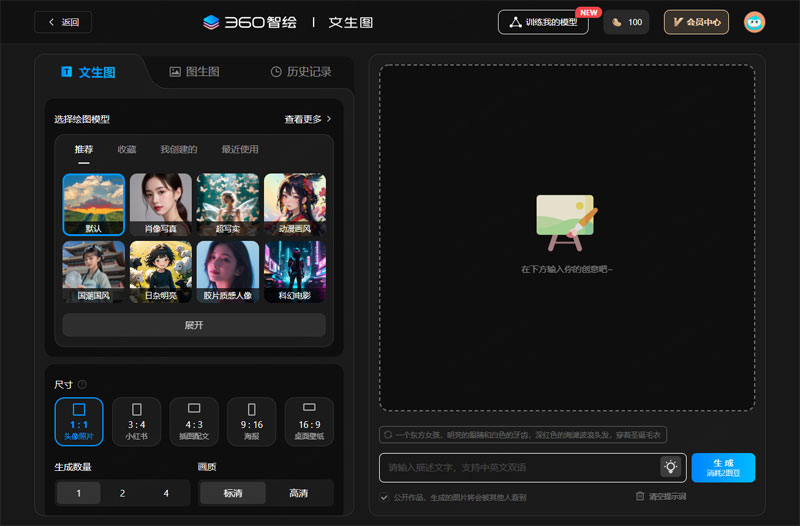Open the points balance showing 100

tap(626, 22)
